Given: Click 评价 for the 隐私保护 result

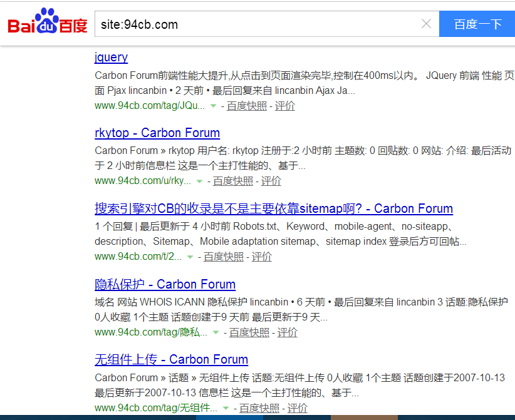Looking at the screenshot, I should tap(288, 332).
